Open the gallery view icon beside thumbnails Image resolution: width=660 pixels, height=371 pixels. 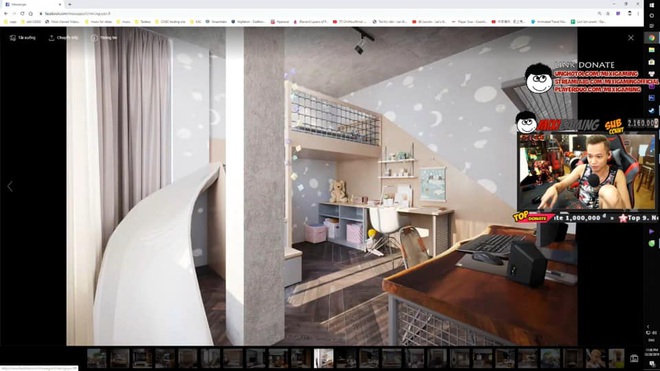pyautogui.click(x=634, y=358)
